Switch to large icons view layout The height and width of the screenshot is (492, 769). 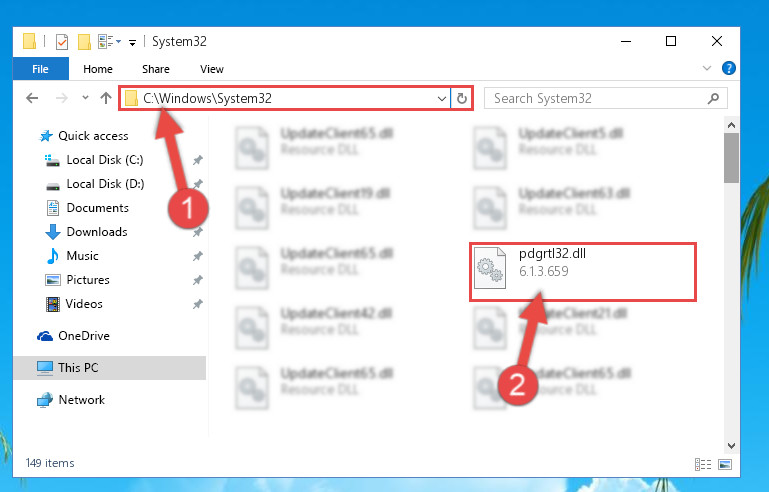725,464
